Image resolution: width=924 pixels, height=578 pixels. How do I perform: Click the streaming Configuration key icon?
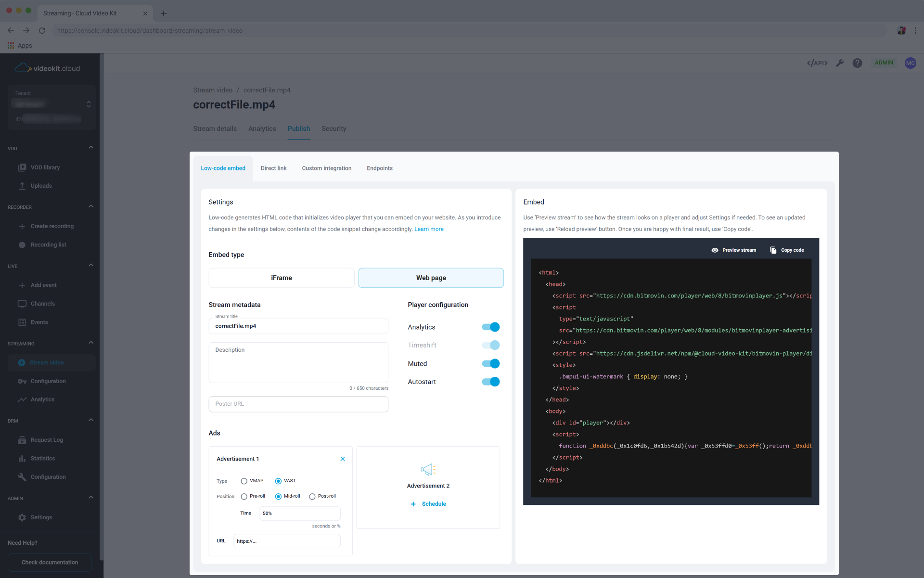[x=22, y=381]
